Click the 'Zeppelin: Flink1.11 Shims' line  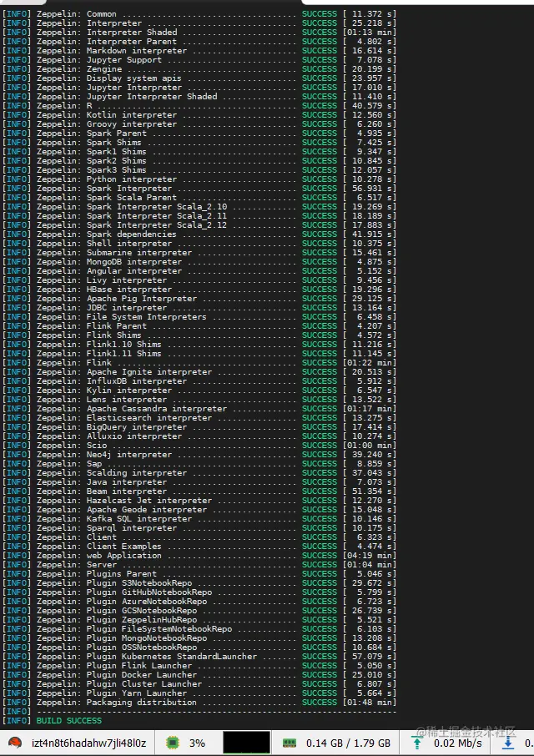click(x=199, y=354)
